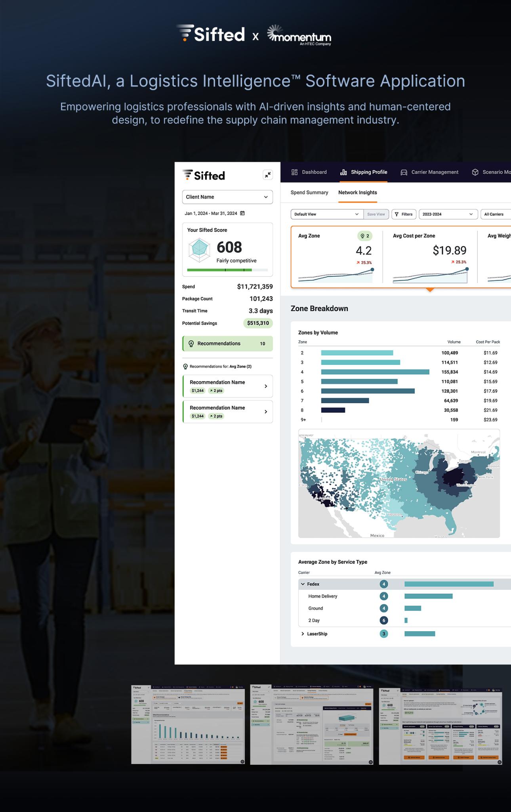Viewport: 511px width, 812px height.
Task: Click the Filters funnel icon
Action: (397, 214)
